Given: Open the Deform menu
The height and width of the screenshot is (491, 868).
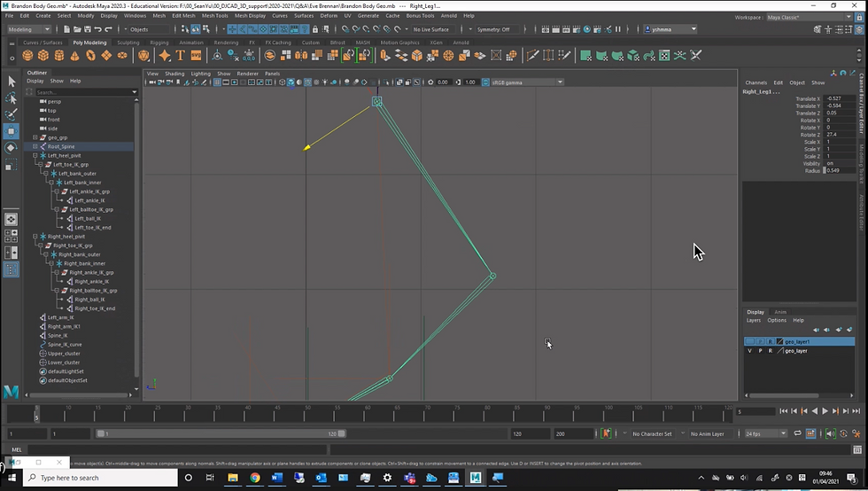Looking at the screenshot, I should pos(329,16).
